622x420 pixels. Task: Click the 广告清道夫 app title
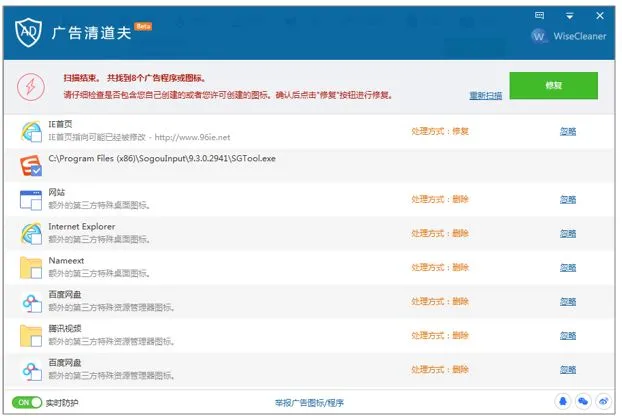[91, 33]
